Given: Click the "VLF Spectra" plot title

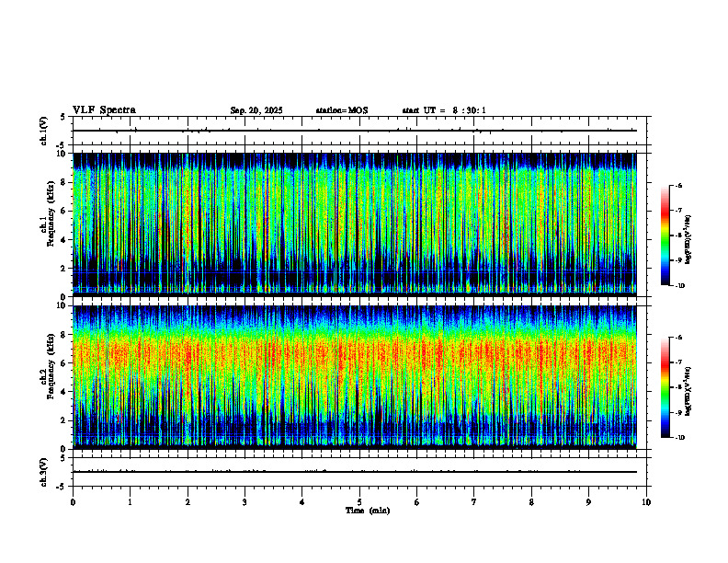Looking at the screenshot, I should coord(105,110).
